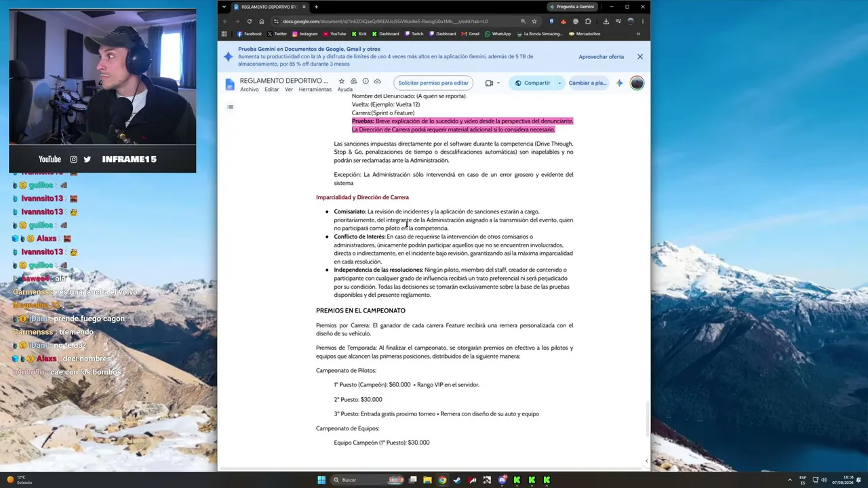Screen dimensions: 868x488
Task: Open the Docs home logo icon
Action: point(230,84)
